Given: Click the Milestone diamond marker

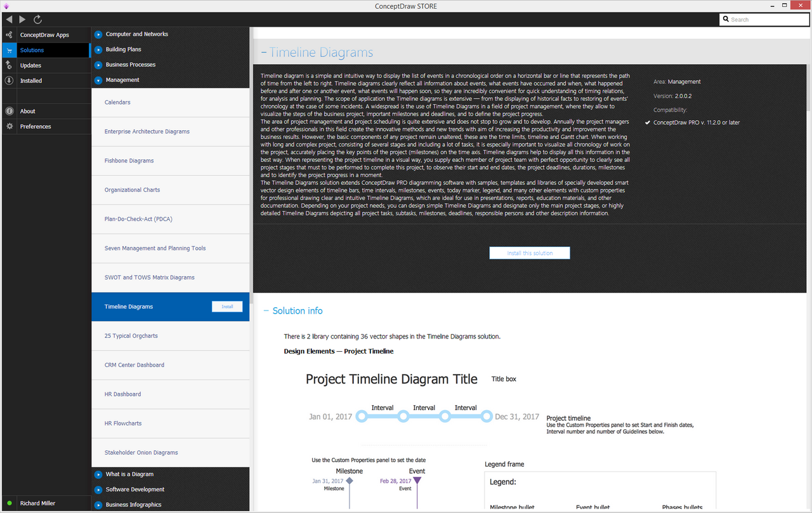Looking at the screenshot, I should tap(350, 481).
